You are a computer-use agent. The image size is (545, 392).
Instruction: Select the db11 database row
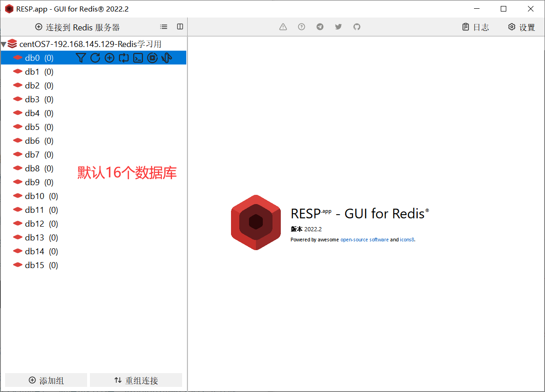[x=94, y=210]
